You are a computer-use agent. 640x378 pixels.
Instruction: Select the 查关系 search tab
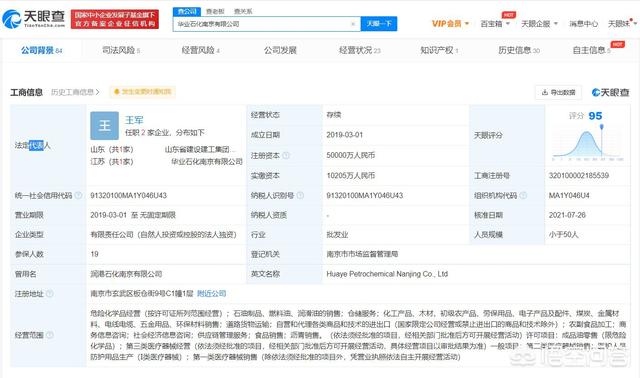243,11
